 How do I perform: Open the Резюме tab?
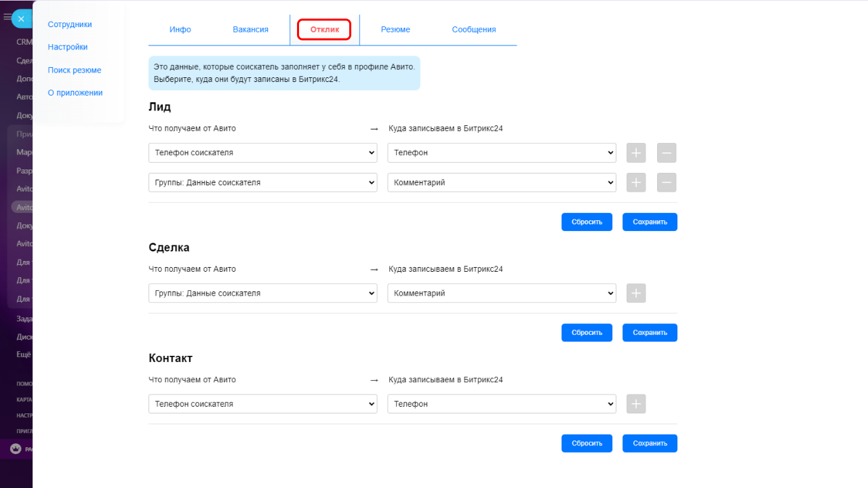tap(395, 30)
